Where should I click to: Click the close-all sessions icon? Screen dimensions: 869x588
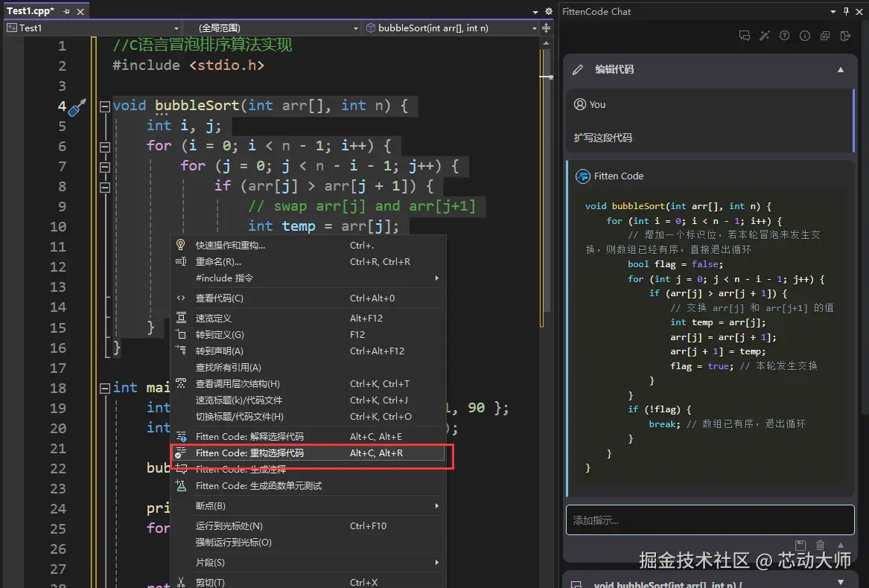tap(824, 36)
